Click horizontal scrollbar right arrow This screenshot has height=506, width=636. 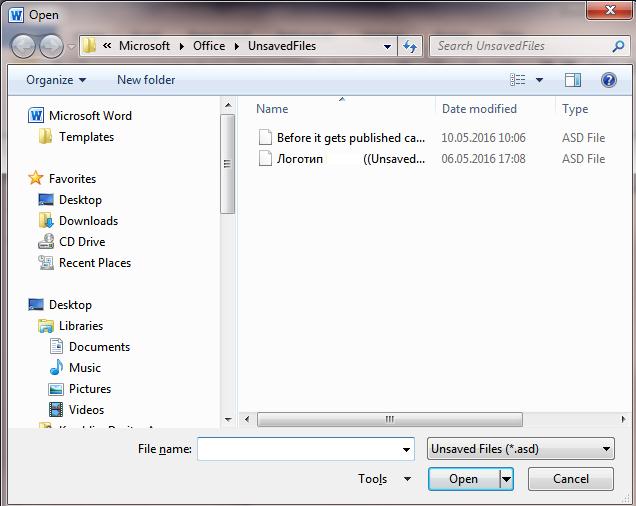pyautogui.click(x=623, y=419)
